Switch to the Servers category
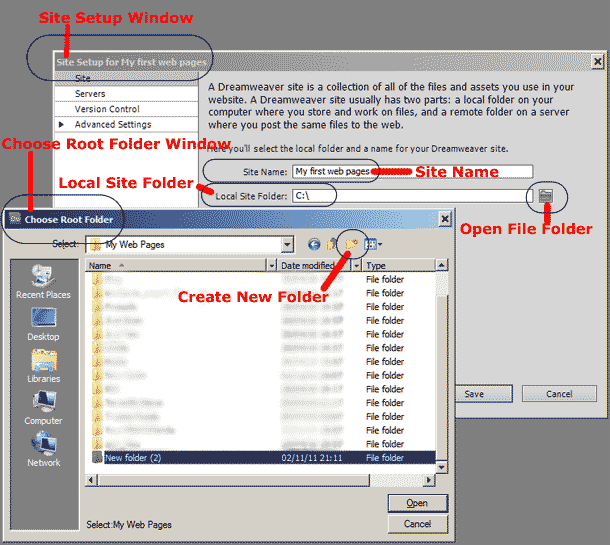Viewport: 610px width, 545px height. tap(126, 94)
